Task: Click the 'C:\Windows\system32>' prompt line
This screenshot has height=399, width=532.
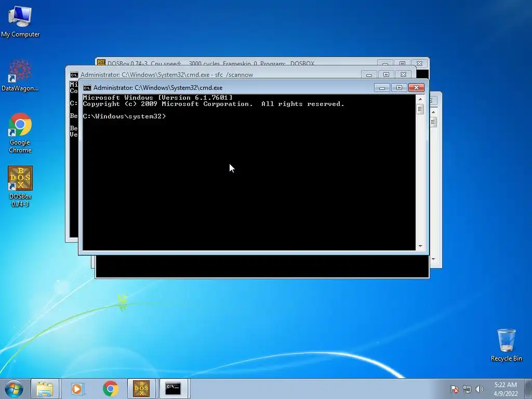Action: (124, 116)
